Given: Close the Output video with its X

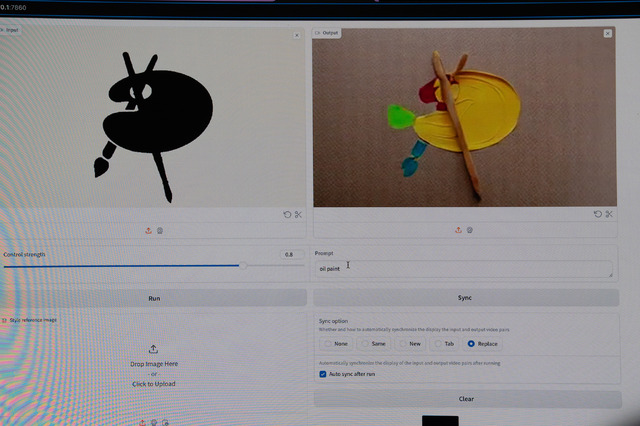Looking at the screenshot, I should pyautogui.click(x=608, y=33).
